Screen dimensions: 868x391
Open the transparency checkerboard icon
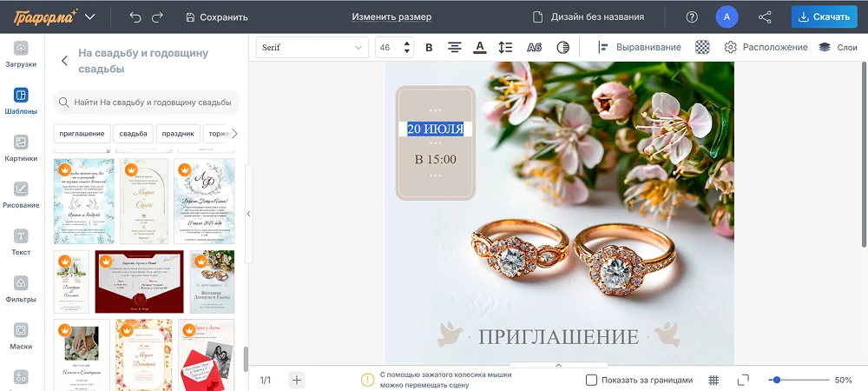(703, 48)
